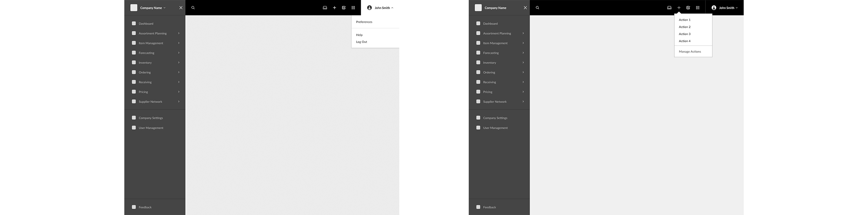Open the inbox tray icon in the right mockup
The height and width of the screenshot is (215, 868).
[669, 8]
